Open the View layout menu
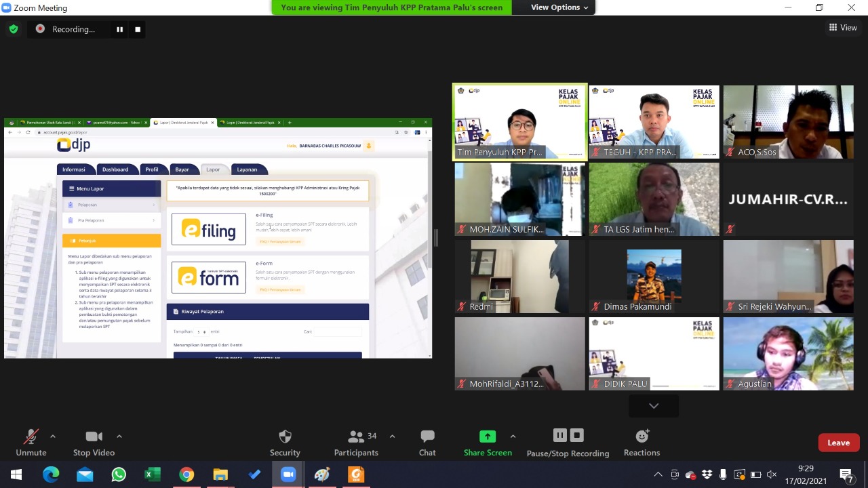 click(843, 28)
